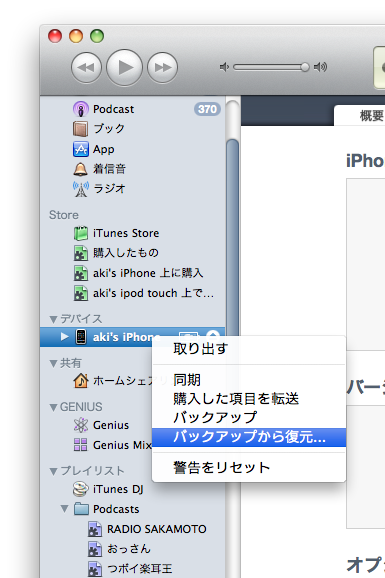Click the high volume speaker icon

tap(320, 67)
